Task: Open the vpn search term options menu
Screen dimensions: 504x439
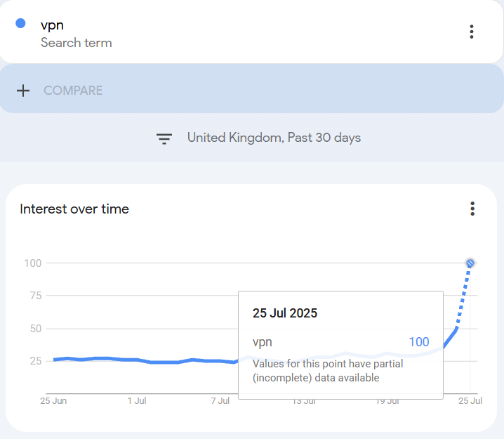Action: 471,32
